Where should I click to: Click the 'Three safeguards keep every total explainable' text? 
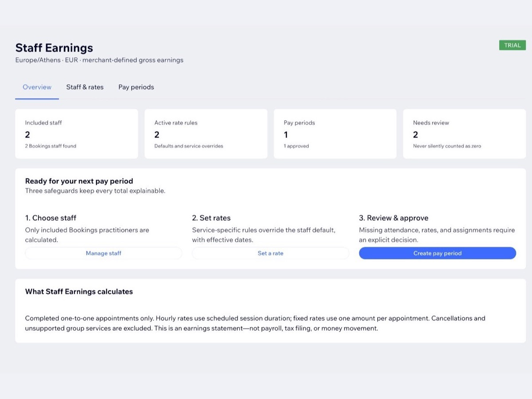coord(95,191)
